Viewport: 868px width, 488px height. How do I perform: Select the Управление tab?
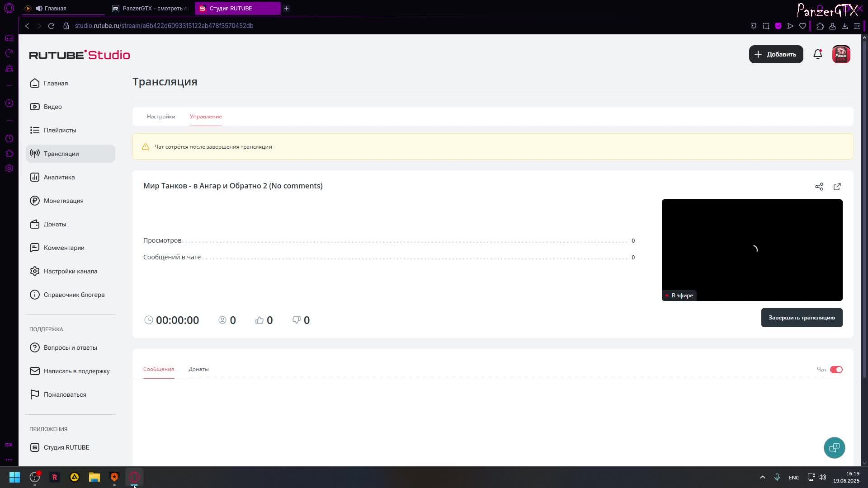206,117
